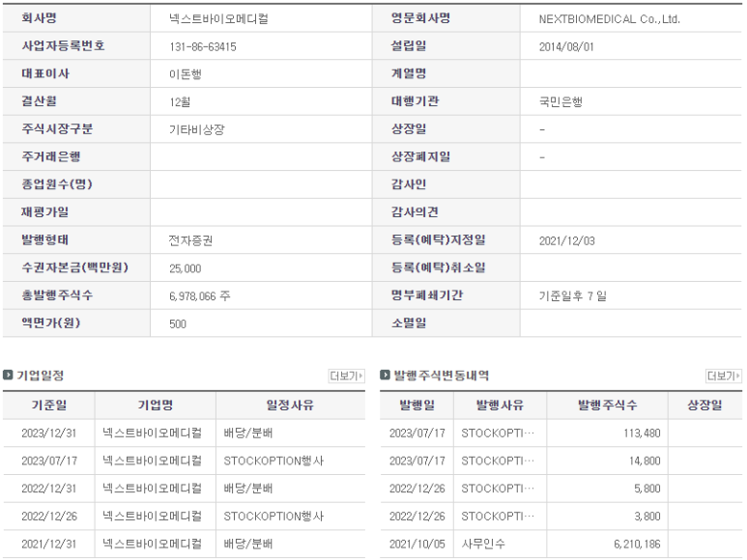
Task: Click issuance form value 전자증권
Action: 190,240
